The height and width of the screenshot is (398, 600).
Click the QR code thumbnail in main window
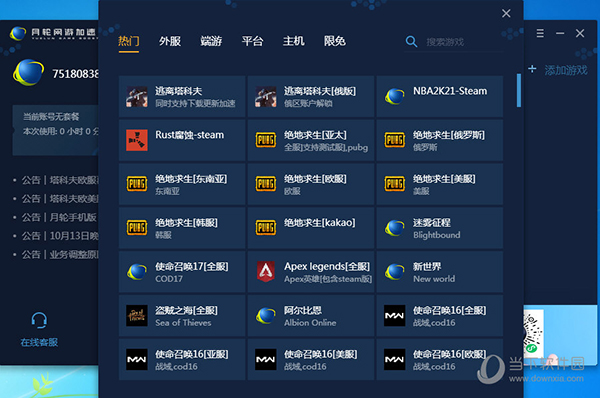[x=533, y=334]
